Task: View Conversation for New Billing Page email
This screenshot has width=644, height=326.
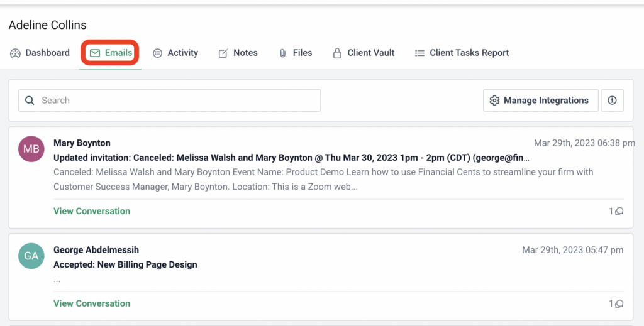Action: tap(92, 303)
